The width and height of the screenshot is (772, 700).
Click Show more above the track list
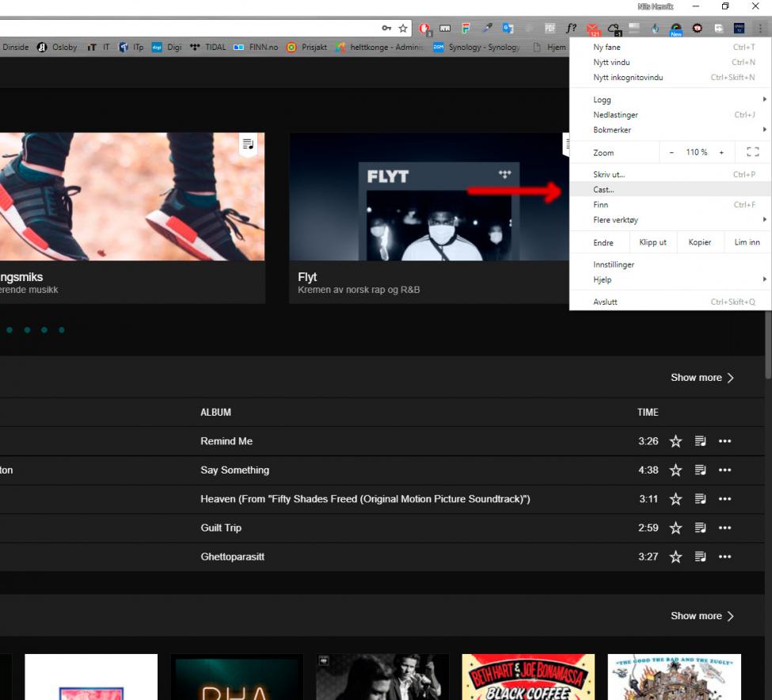702,378
